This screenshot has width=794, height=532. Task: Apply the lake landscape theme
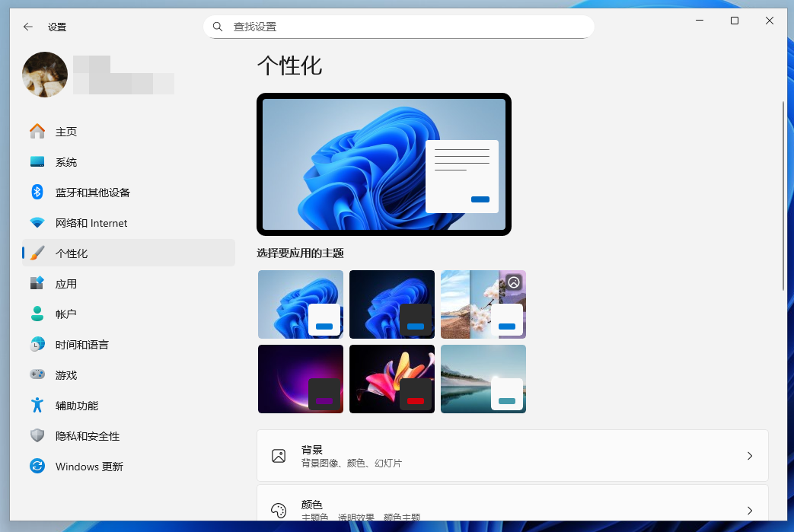click(483, 379)
